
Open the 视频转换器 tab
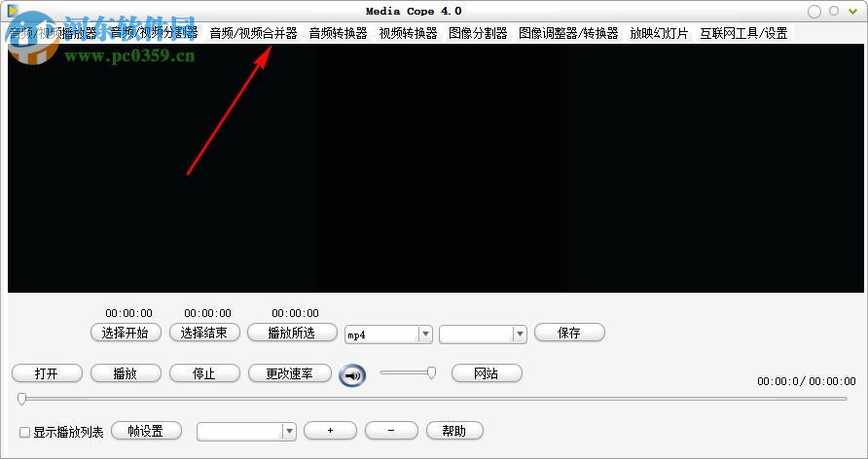click(409, 33)
